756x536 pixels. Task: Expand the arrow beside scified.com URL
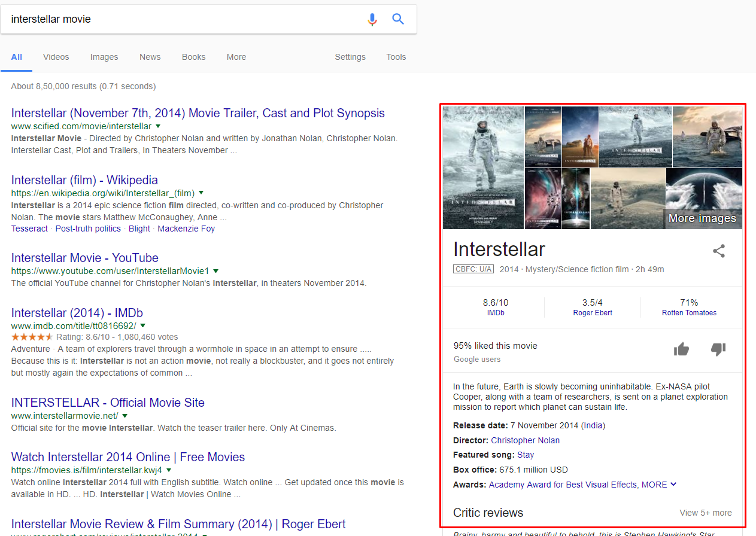(x=158, y=126)
